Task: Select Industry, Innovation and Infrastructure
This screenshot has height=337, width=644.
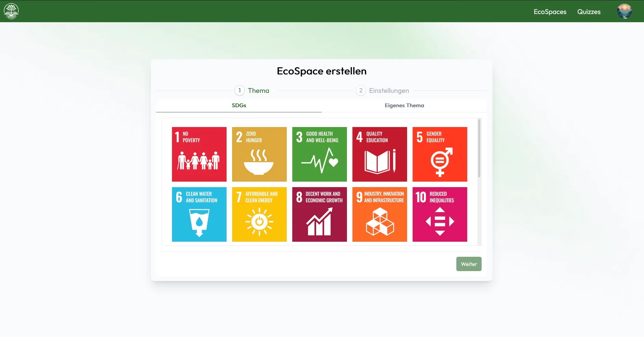Action: click(379, 214)
